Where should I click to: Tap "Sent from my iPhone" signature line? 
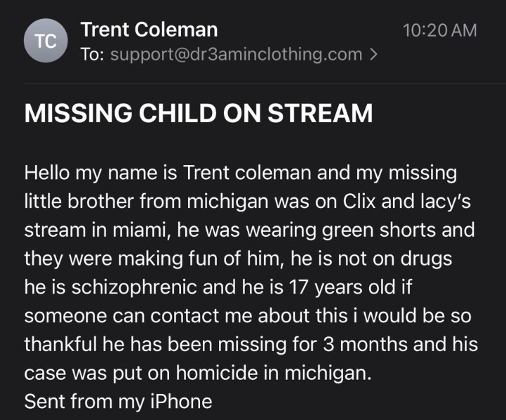[x=118, y=402]
